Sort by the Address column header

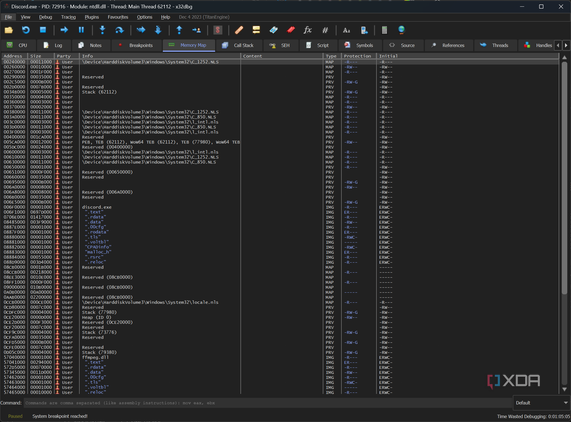[x=15, y=56]
